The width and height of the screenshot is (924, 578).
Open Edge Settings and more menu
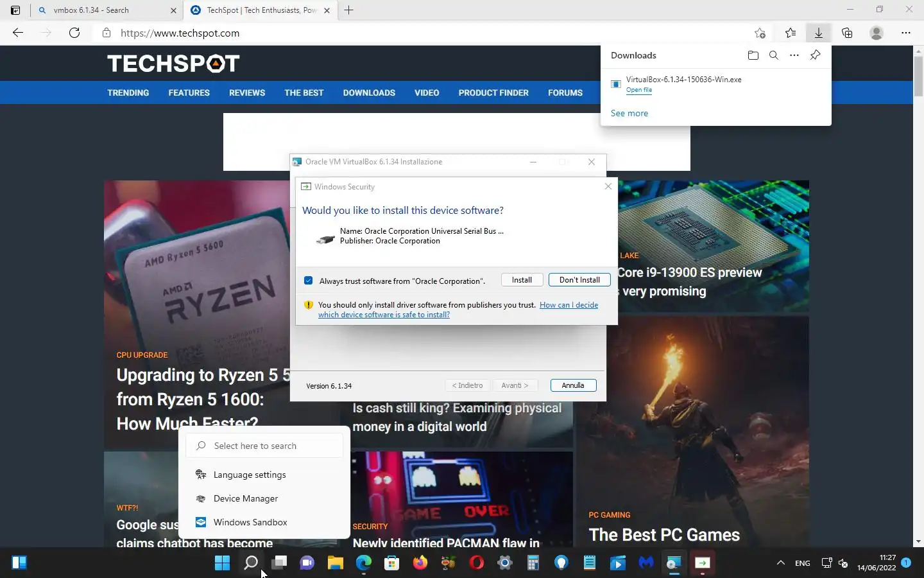906,33
